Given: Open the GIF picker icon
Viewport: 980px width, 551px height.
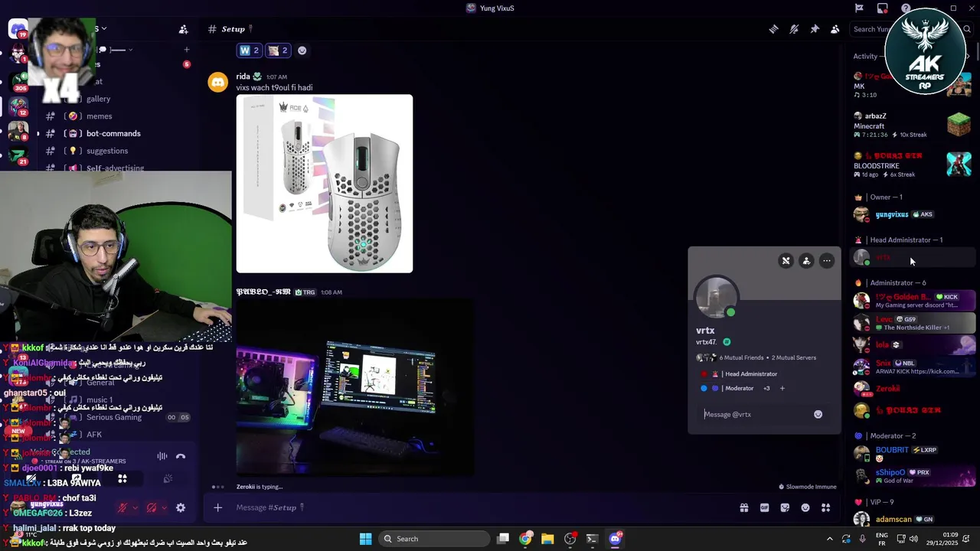Looking at the screenshot, I should pos(764,507).
